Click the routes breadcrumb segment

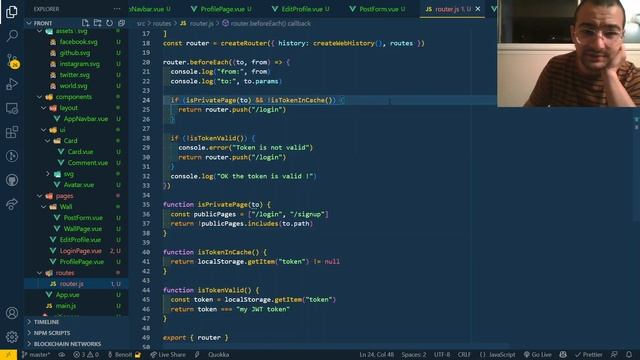(x=162, y=24)
